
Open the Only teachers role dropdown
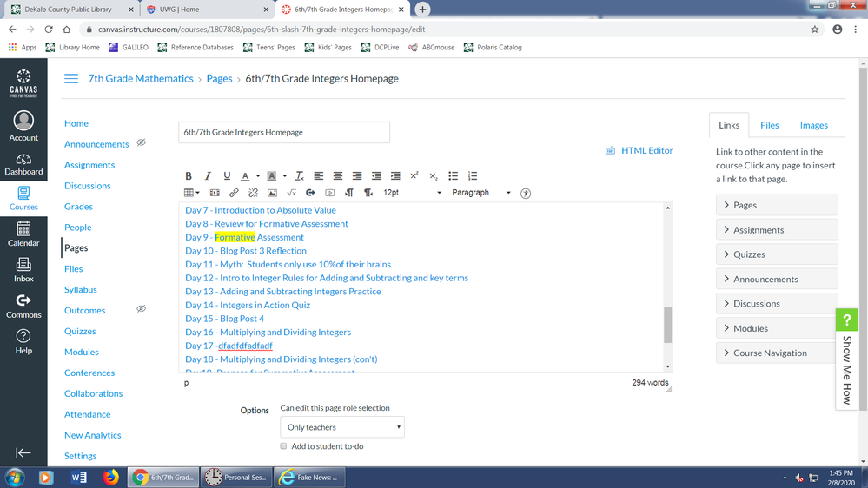[x=342, y=427]
